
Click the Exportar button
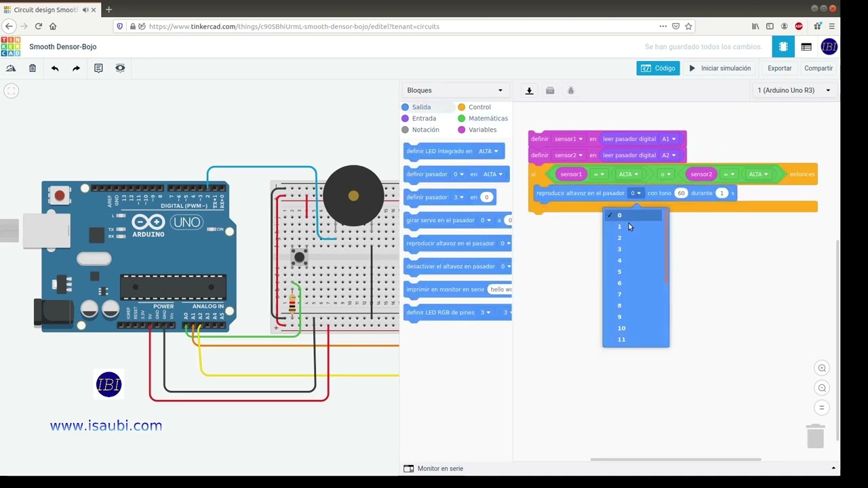pyautogui.click(x=780, y=68)
